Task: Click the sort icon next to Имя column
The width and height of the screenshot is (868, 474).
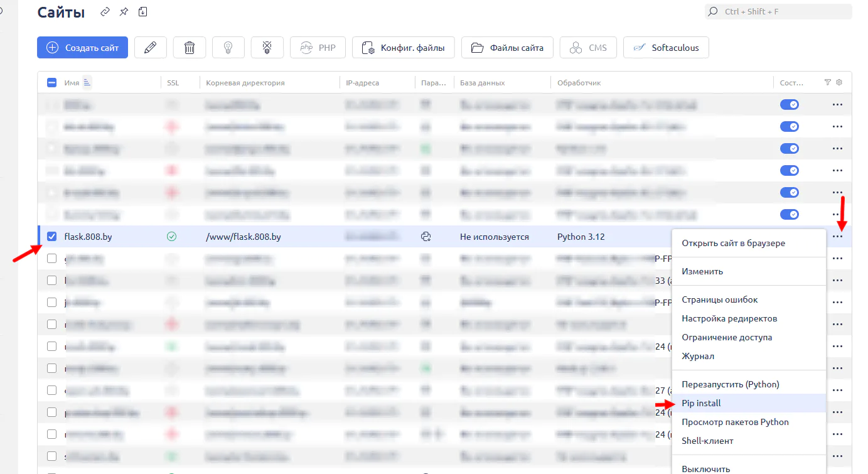Action: [87, 82]
